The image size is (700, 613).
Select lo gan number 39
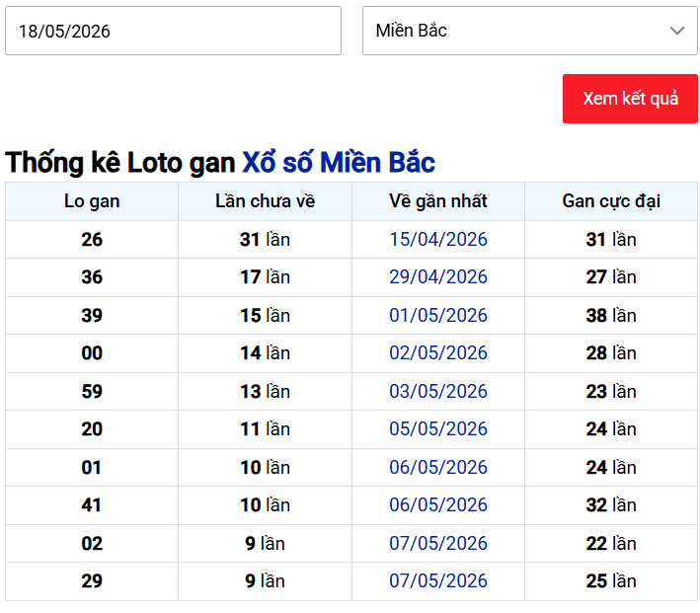pyautogui.click(x=92, y=315)
